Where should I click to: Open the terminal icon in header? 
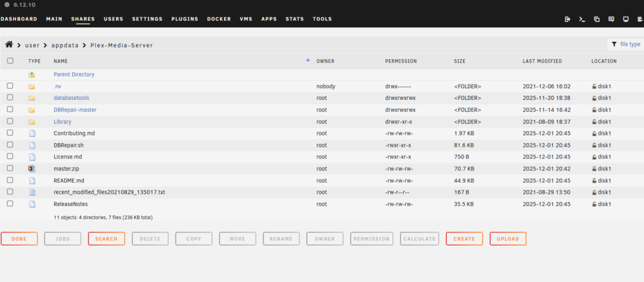pos(582,19)
